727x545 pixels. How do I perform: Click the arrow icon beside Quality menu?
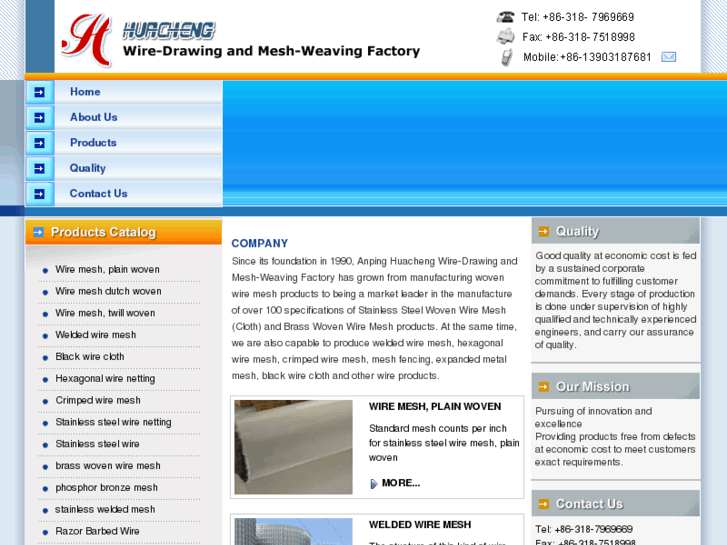[39, 168]
